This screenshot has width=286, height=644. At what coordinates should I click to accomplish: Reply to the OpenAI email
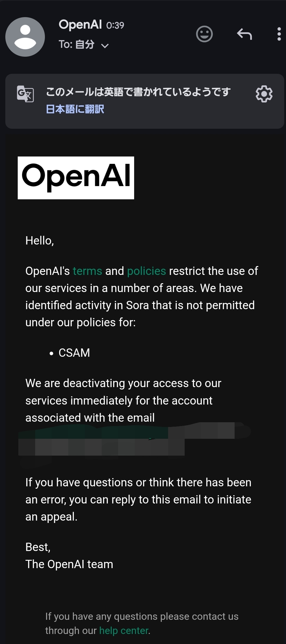[244, 34]
